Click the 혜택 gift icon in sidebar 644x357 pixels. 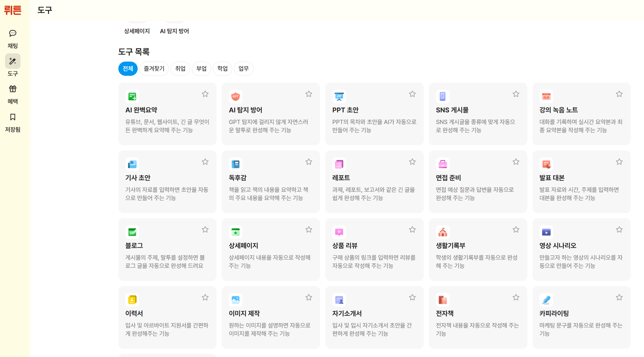pos(12,89)
